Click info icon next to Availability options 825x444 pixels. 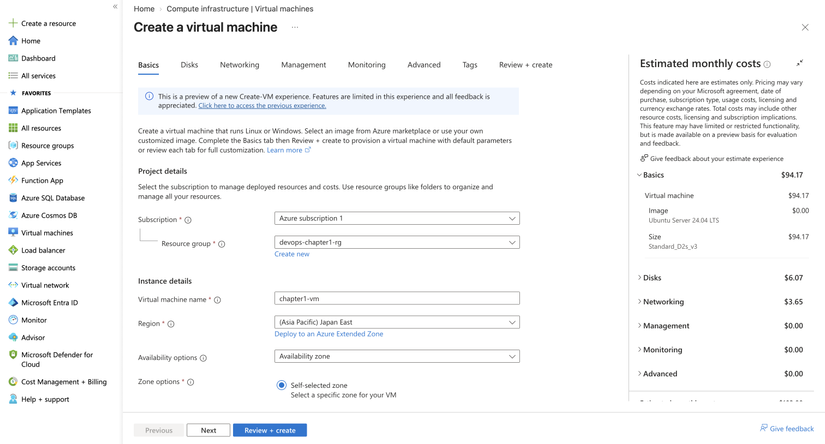[203, 358]
